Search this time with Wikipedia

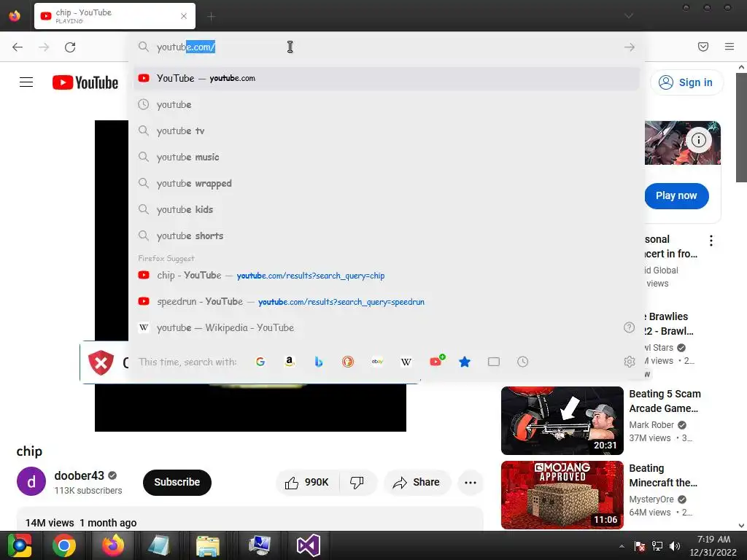(406, 362)
